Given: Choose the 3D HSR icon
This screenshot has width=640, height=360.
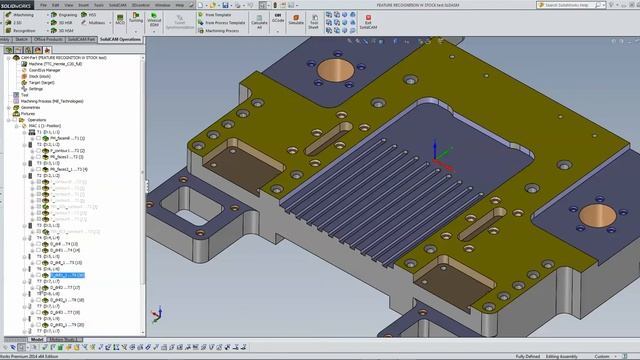Looking at the screenshot, I should click(x=54, y=22).
